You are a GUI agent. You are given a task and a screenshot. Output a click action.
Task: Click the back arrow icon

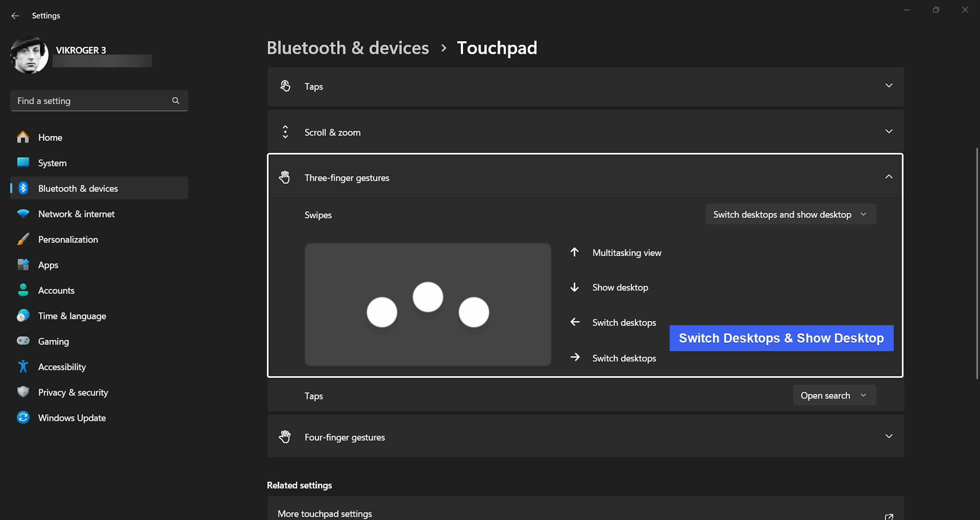coord(15,16)
